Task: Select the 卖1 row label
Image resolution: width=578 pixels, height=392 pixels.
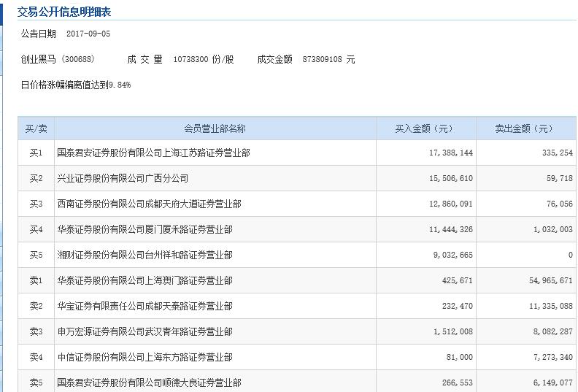Action: point(36,280)
